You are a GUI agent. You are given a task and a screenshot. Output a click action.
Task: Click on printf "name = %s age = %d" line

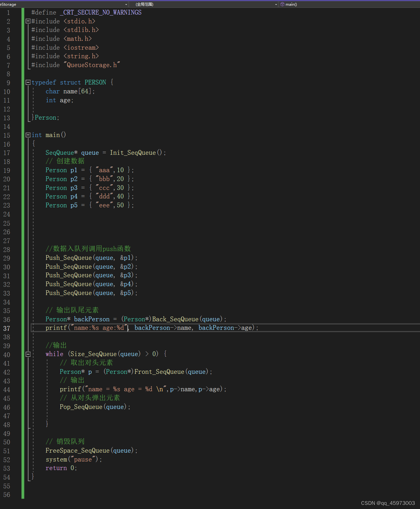coord(143,389)
